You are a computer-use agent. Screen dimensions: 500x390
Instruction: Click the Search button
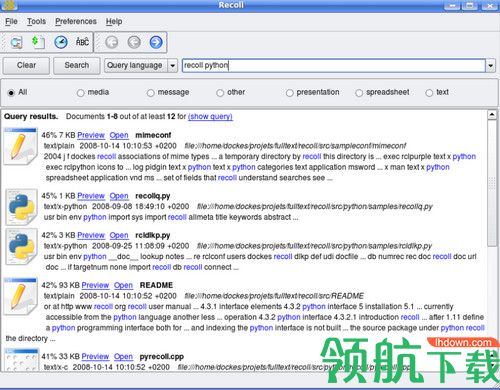click(x=77, y=65)
